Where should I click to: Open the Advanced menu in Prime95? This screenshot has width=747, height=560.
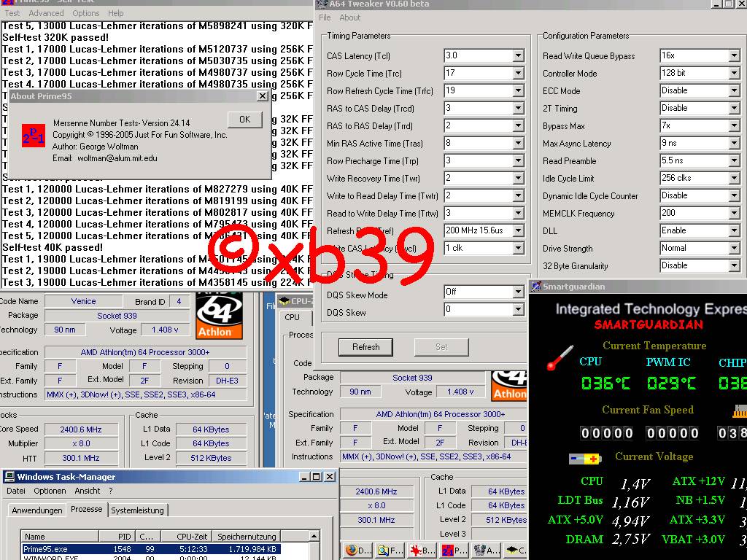point(46,13)
